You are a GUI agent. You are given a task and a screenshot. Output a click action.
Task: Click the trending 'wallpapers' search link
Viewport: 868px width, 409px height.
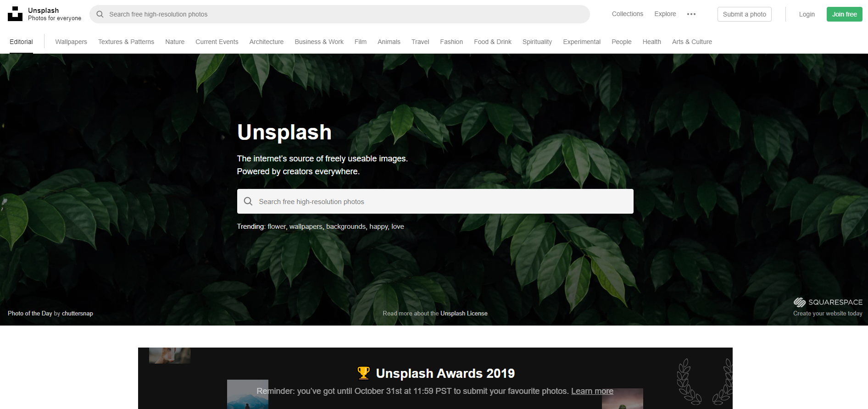[306, 227]
